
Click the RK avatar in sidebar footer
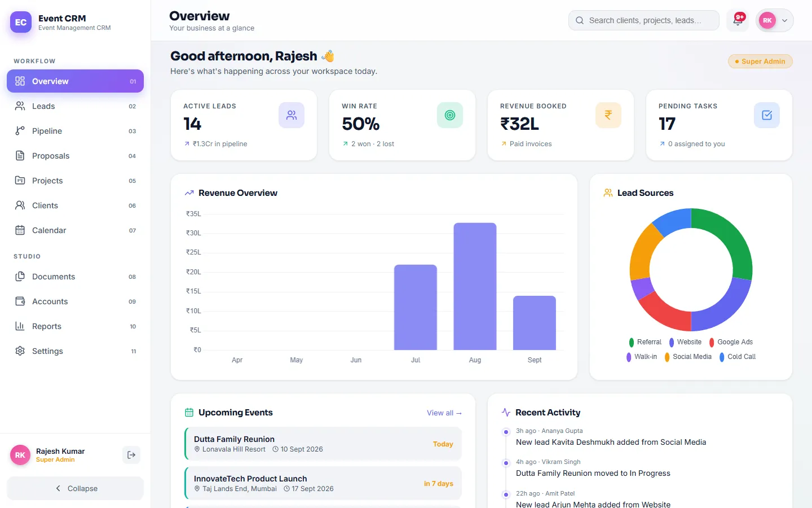click(x=20, y=455)
